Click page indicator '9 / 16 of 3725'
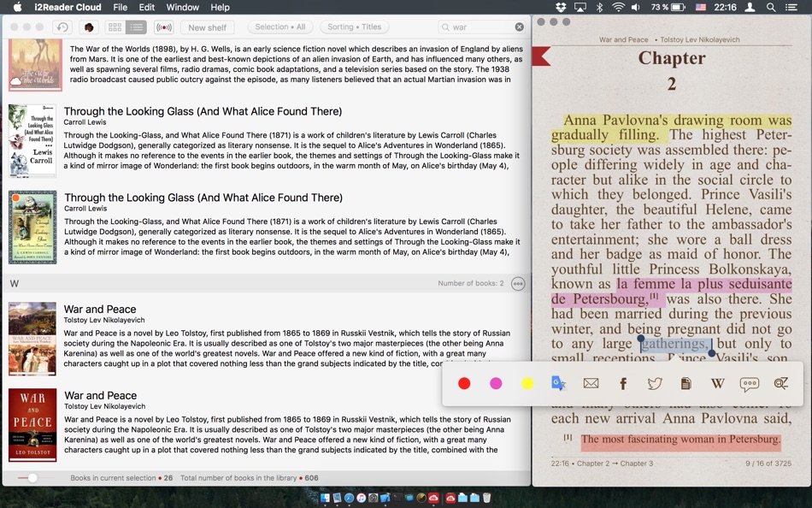Viewport: 812px width, 508px height. pyautogui.click(x=768, y=464)
